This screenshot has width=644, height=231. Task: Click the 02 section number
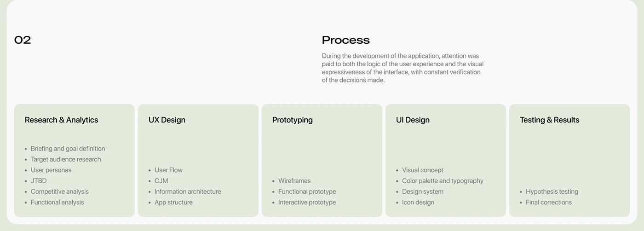(23, 40)
